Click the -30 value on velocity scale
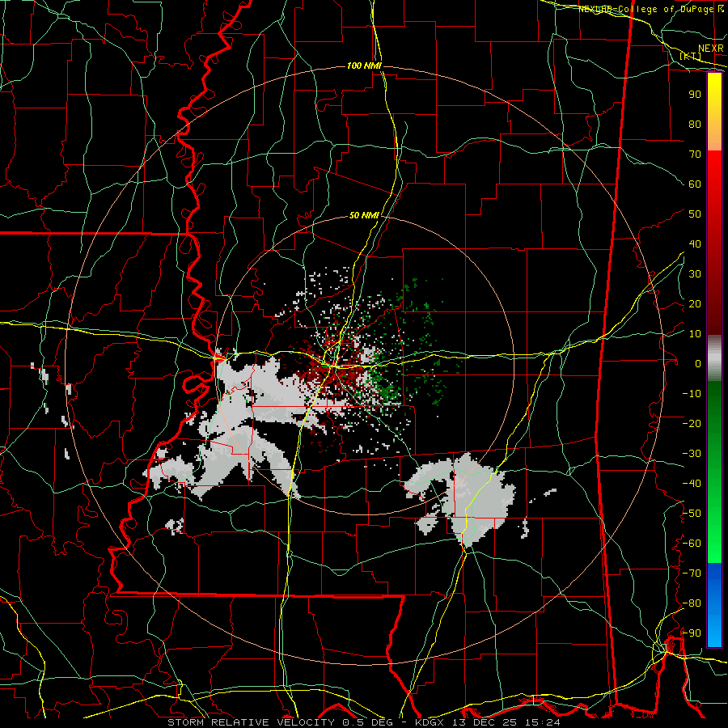Image resolution: width=728 pixels, height=728 pixels. tap(692, 454)
